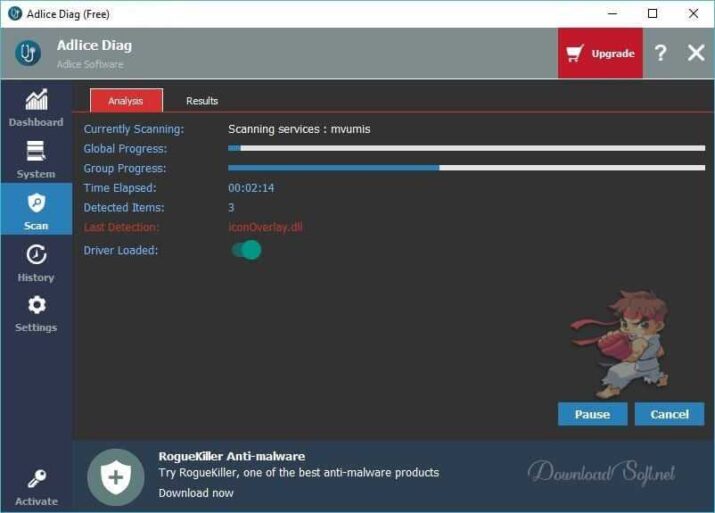
Task: Click the Ryu fighter mascot image
Action: point(620,344)
